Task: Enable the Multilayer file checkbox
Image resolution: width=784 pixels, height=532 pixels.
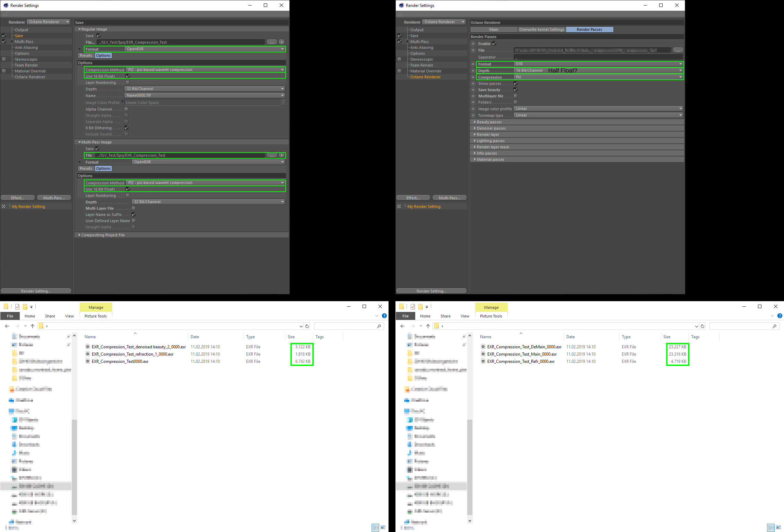Action: point(515,96)
